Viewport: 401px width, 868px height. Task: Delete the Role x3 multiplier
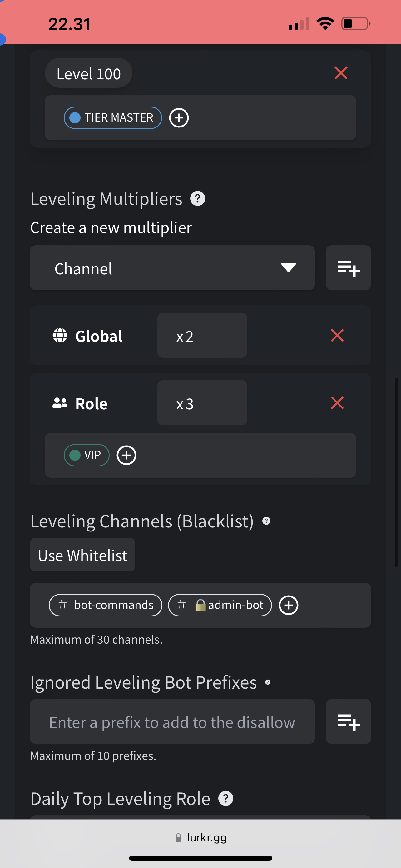(337, 403)
